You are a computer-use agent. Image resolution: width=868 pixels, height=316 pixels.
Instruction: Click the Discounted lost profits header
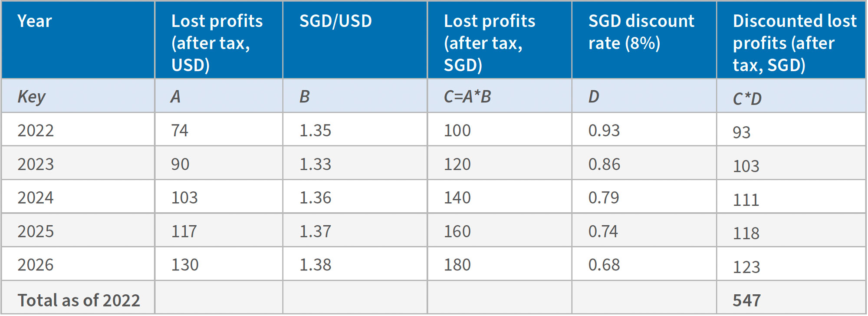(x=794, y=43)
